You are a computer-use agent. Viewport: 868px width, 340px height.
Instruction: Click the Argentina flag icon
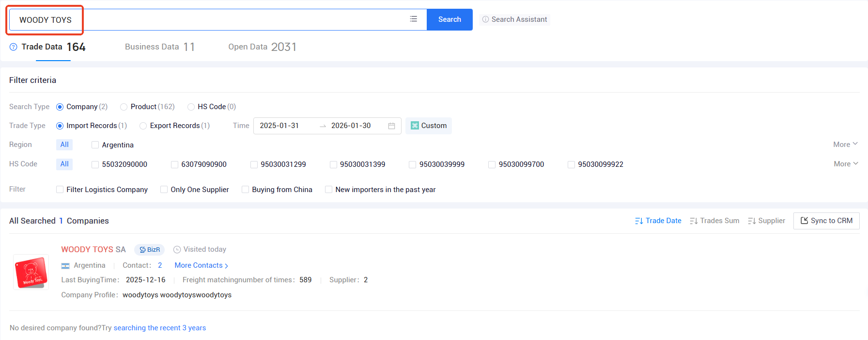pyautogui.click(x=65, y=266)
